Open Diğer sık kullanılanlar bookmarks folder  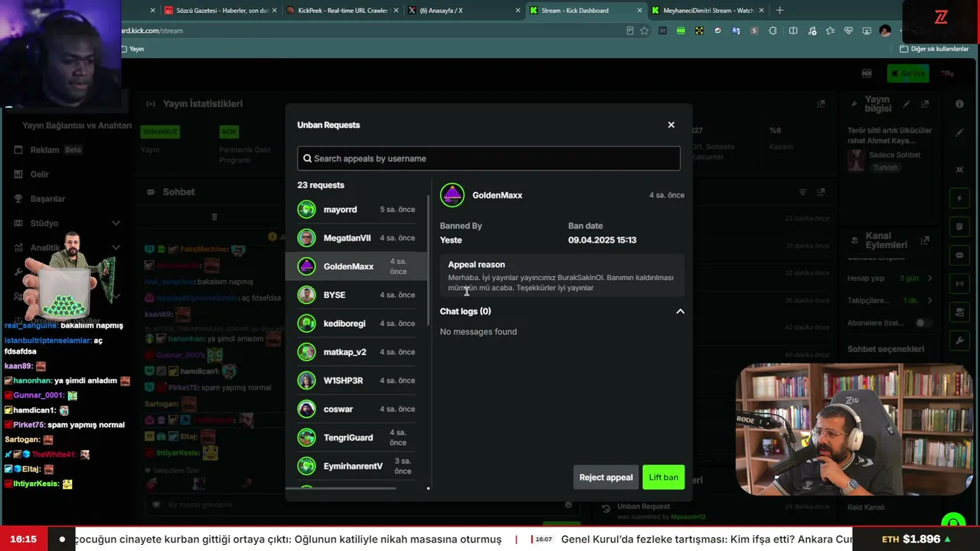(x=934, y=49)
